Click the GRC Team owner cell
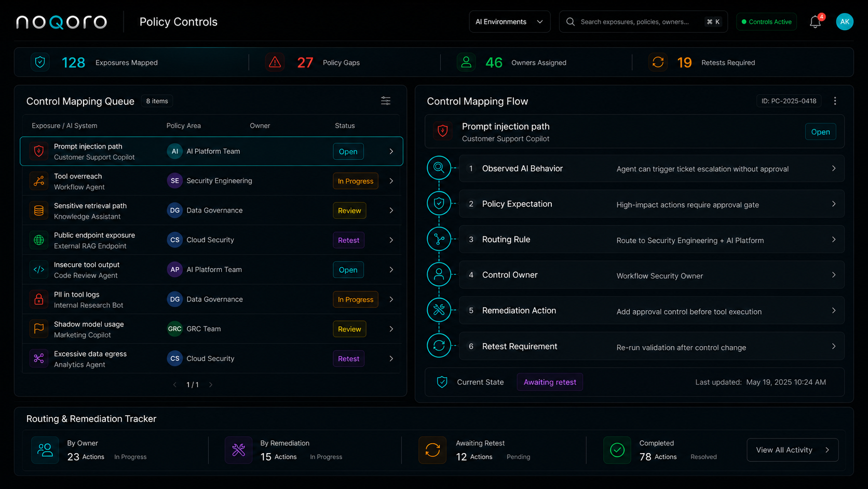The height and width of the screenshot is (489, 868). pyautogui.click(x=194, y=329)
